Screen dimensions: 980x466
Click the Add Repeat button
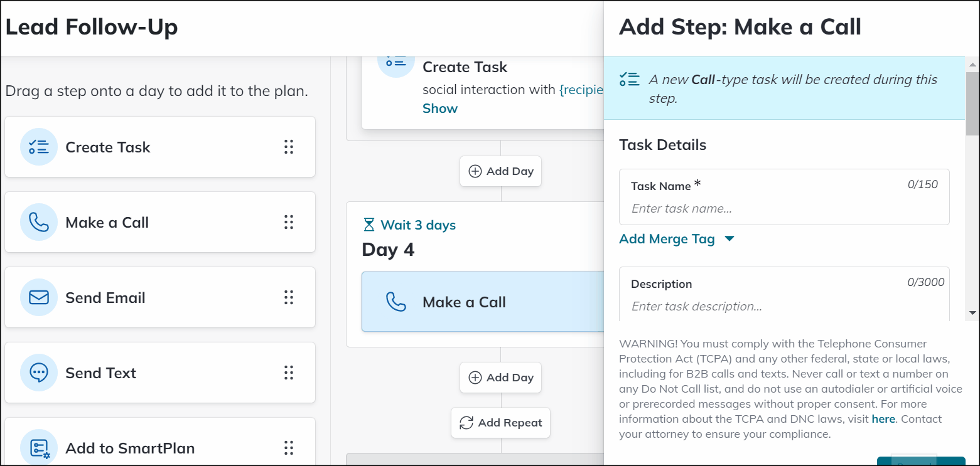click(x=500, y=423)
